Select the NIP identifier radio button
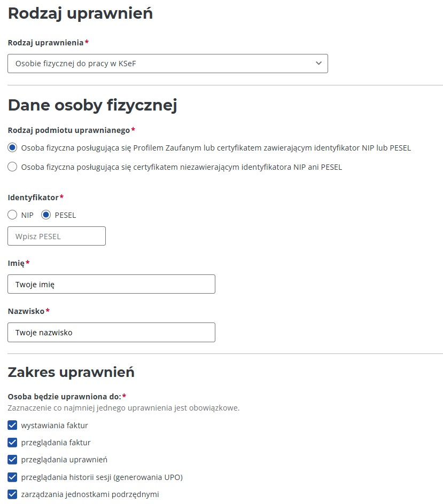Viewport: 443px width, 504px height. (x=12, y=215)
